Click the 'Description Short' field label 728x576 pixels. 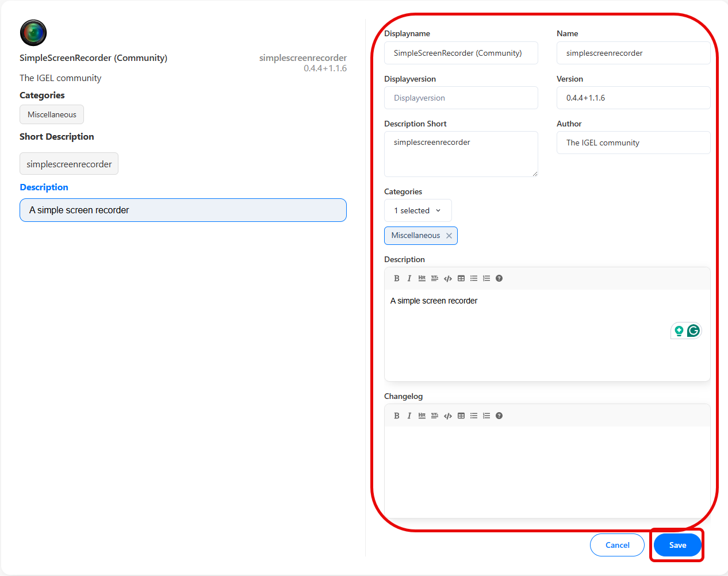(415, 124)
